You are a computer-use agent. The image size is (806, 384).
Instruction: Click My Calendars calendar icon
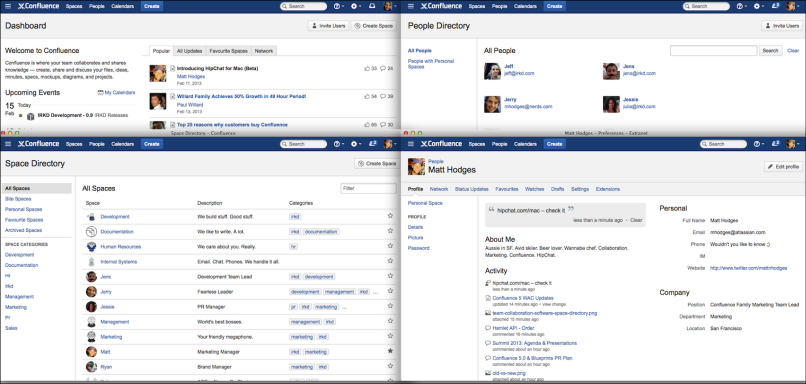click(100, 93)
